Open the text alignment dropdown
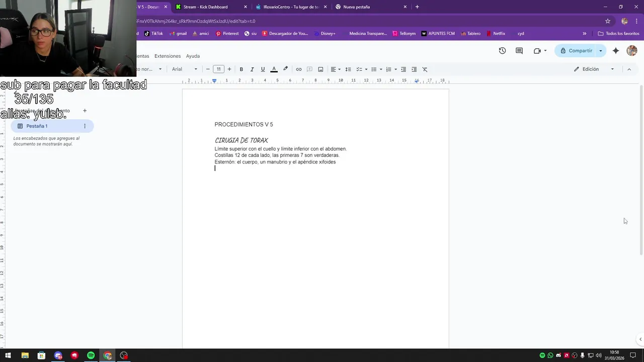Screen dimensions: 644x362 pyautogui.click(x=335, y=69)
